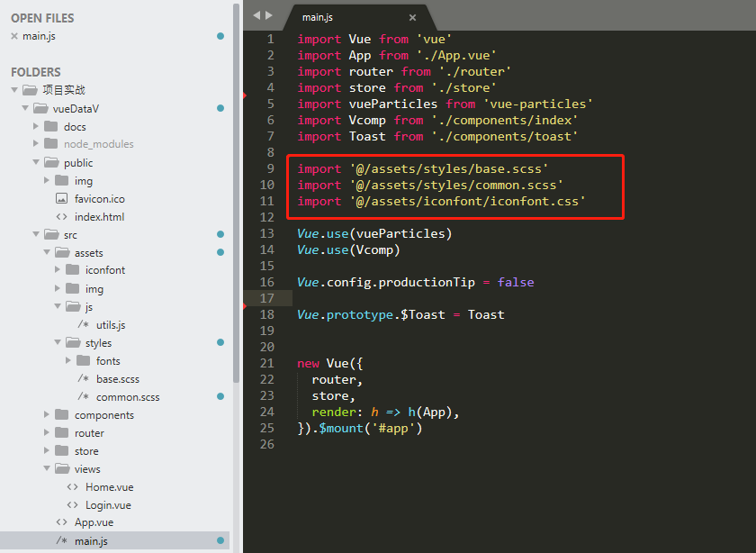Viewport: 756px width, 553px height.
Task: Collapse the views folder arrow
Action: [x=47, y=468]
